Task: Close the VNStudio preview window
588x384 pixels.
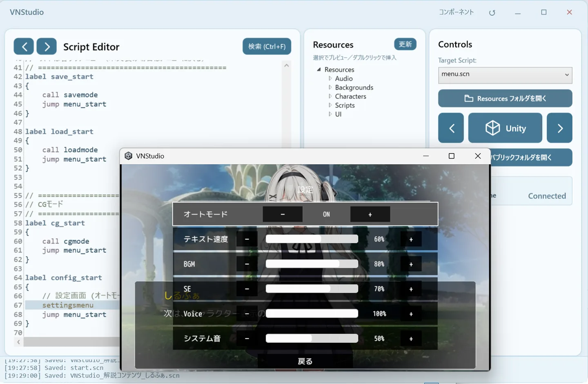Action: 478,156
